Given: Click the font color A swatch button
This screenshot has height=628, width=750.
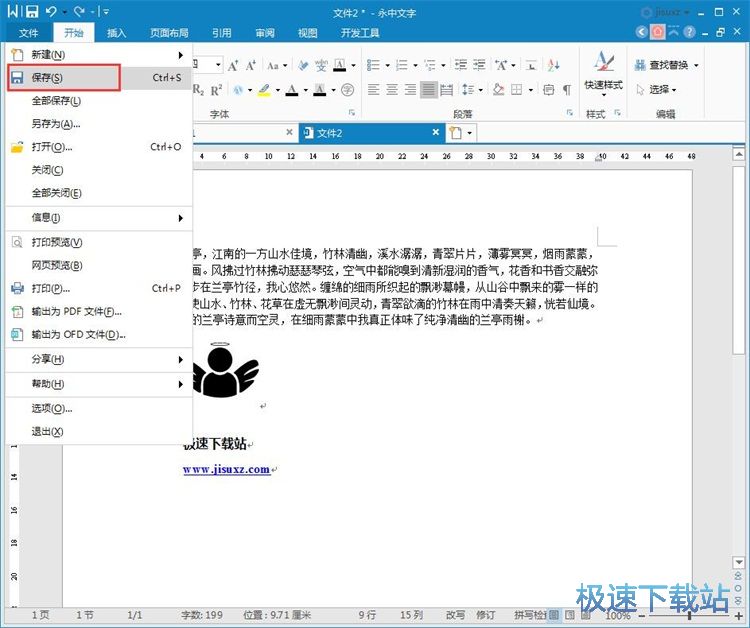Looking at the screenshot, I should pyautogui.click(x=292, y=89).
